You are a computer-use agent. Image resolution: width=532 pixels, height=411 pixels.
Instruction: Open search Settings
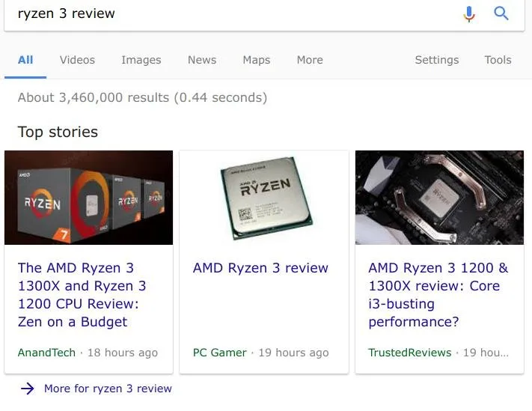(x=437, y=60)
